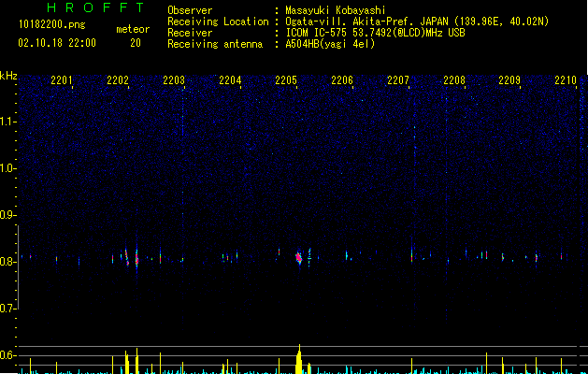Click the strongest meteor echo just after 2205
588x374 pixels.
[x=299, y=258]
